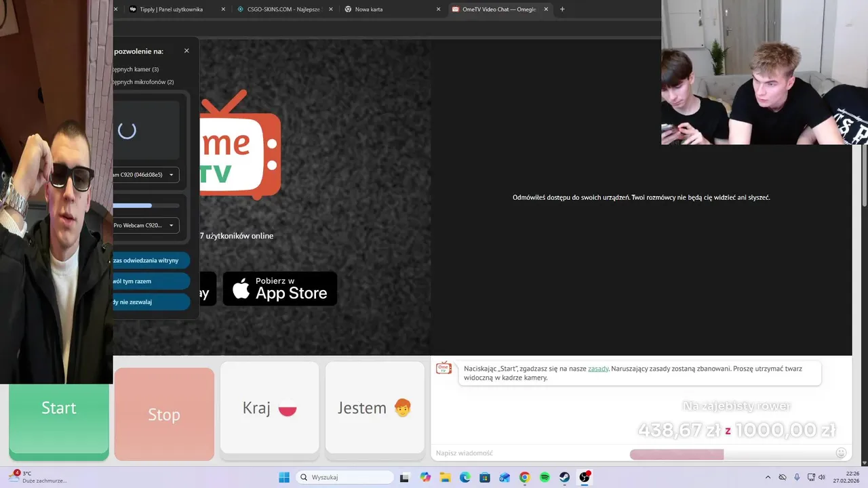Click the cloud sync off tray icon
Screen dimensions: 868x488
click(x=783, y=477)
